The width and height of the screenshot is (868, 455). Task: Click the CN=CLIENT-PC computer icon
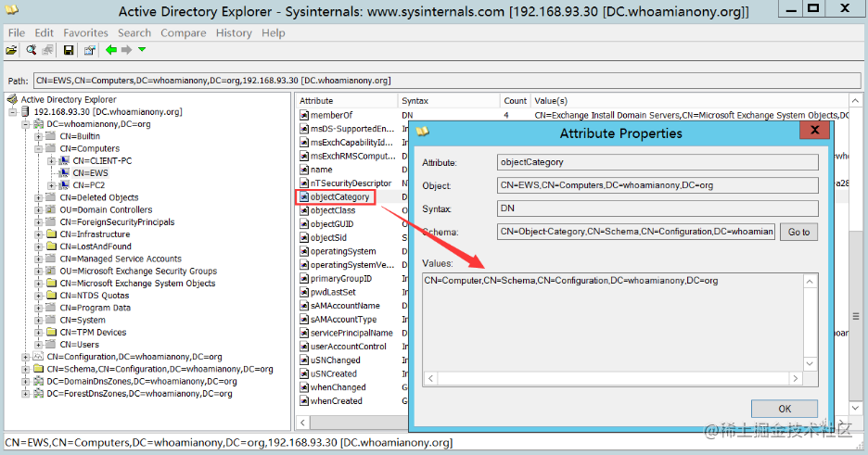64,160
